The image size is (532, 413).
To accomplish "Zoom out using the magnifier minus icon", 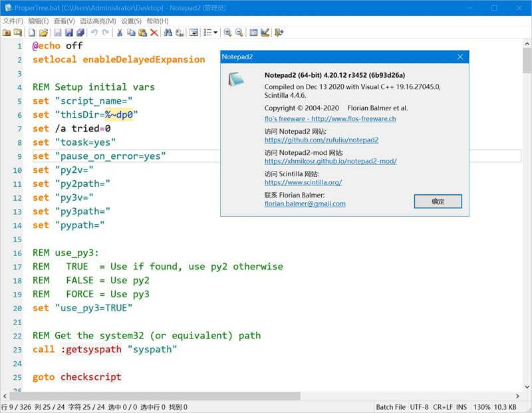I will [239, 33].
